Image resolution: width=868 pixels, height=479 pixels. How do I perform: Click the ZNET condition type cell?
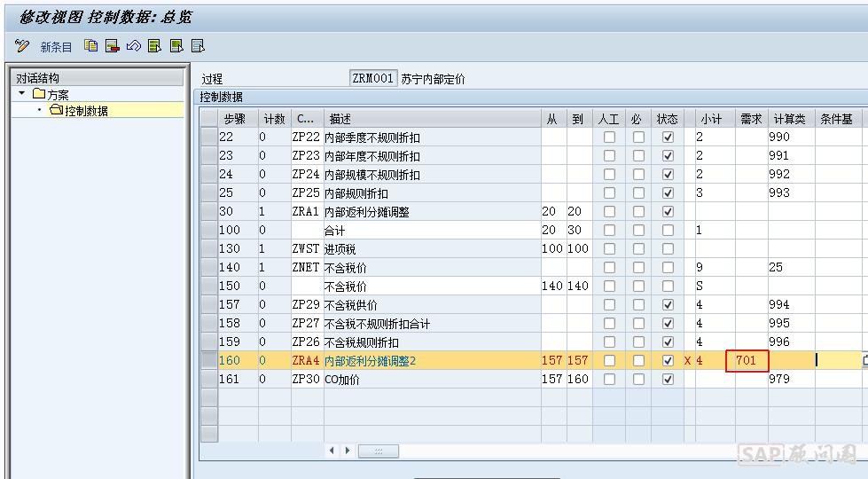click(308, 267)
